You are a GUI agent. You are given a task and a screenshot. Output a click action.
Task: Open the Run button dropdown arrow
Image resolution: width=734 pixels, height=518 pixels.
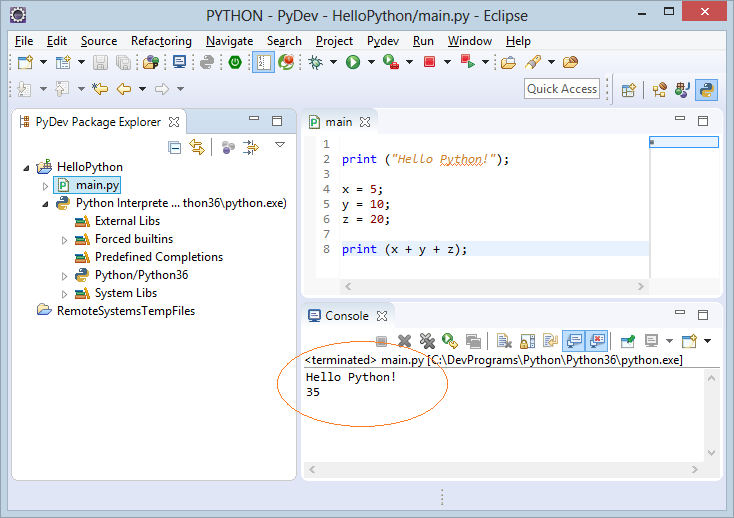click(x=371, y=62)
